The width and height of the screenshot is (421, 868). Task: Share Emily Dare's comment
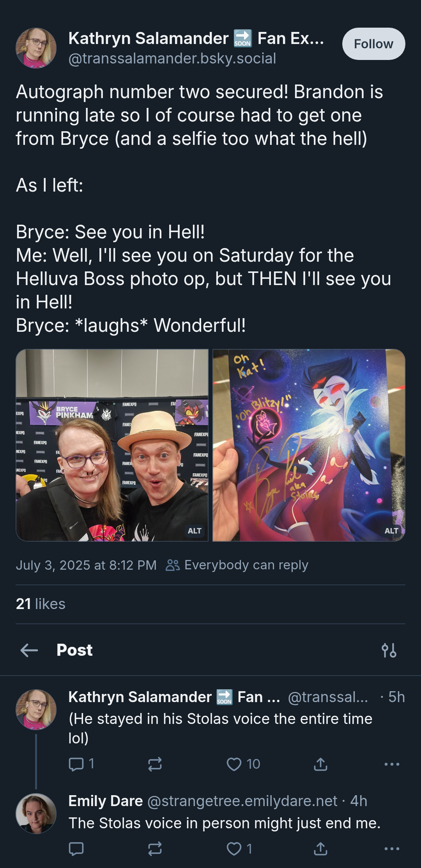tap(320, 849)
